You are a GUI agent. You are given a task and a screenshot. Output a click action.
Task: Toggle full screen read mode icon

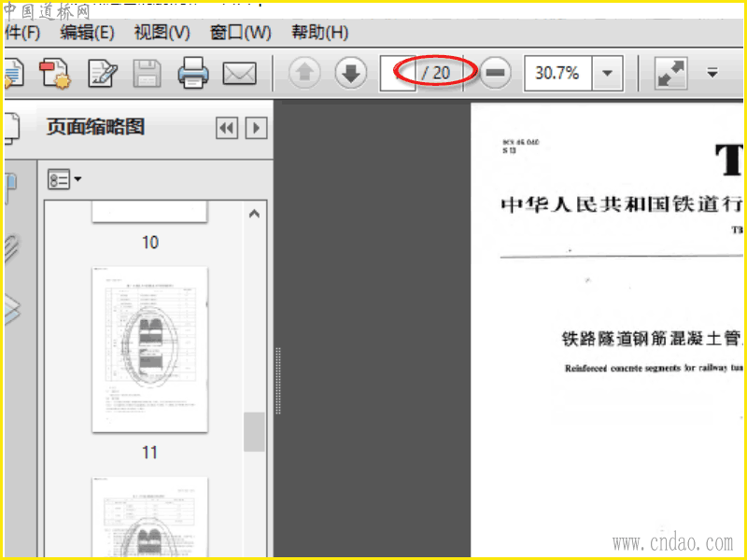(670, 74)
